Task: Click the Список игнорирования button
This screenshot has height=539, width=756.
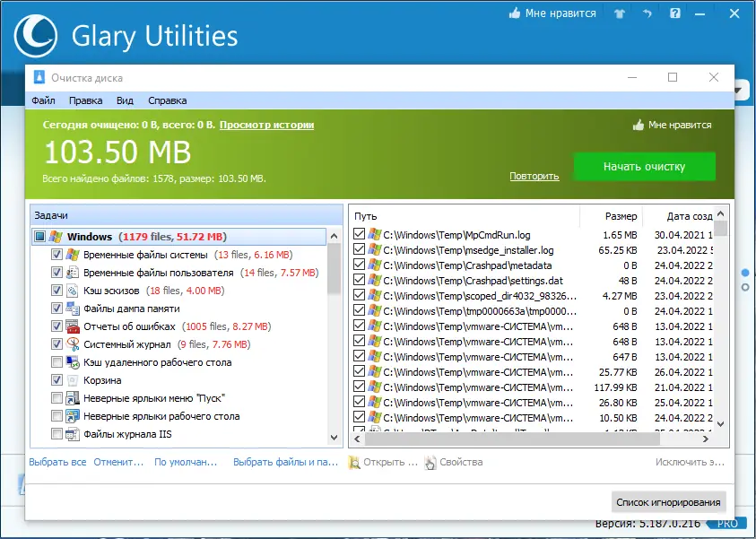Action: 668,502
